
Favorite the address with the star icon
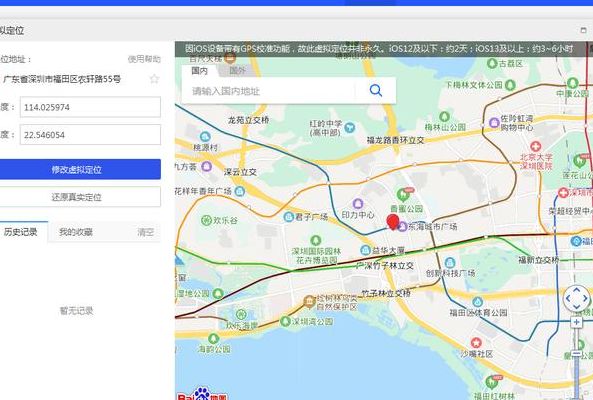point(154,79)
